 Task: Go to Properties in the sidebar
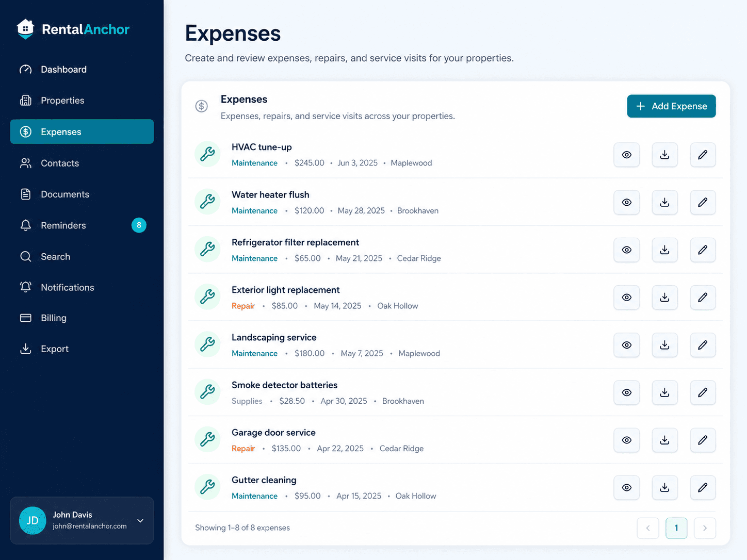point(82,101)
